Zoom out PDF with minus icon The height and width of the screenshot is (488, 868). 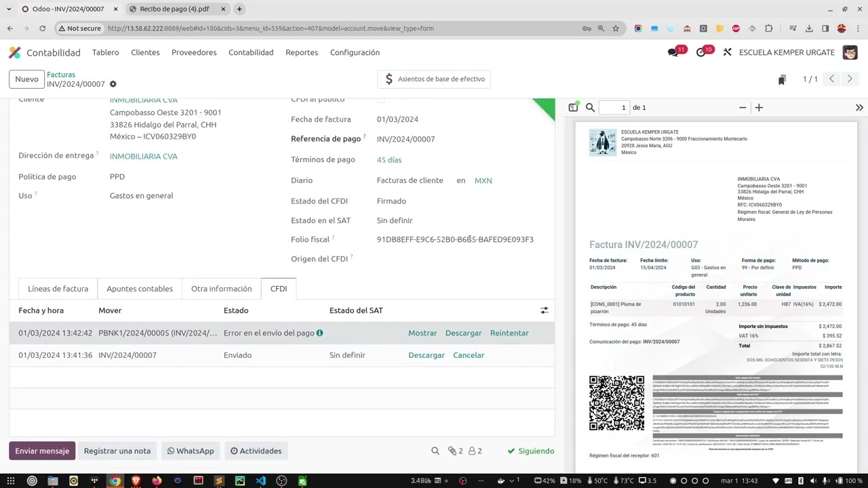click(743, 108)
